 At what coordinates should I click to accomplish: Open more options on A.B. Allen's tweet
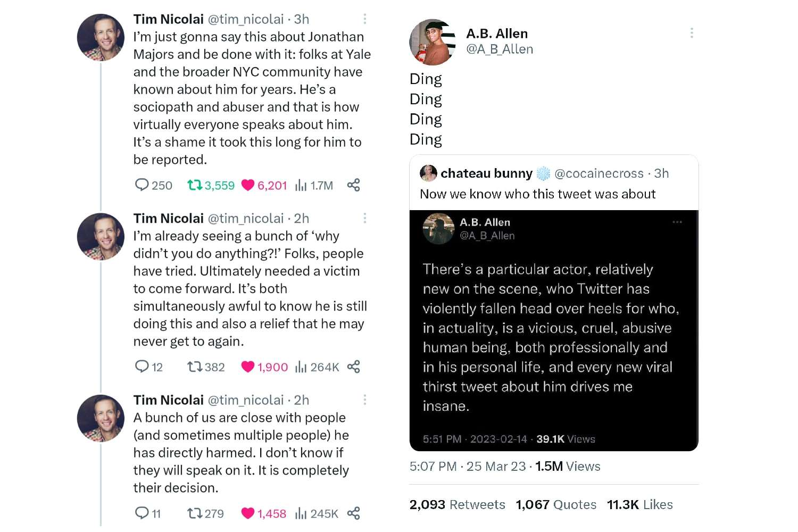point(692,33)
